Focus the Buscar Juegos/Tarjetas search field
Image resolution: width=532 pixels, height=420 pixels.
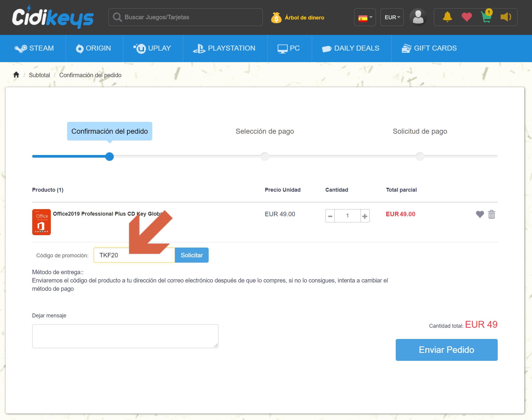(186, 17)
